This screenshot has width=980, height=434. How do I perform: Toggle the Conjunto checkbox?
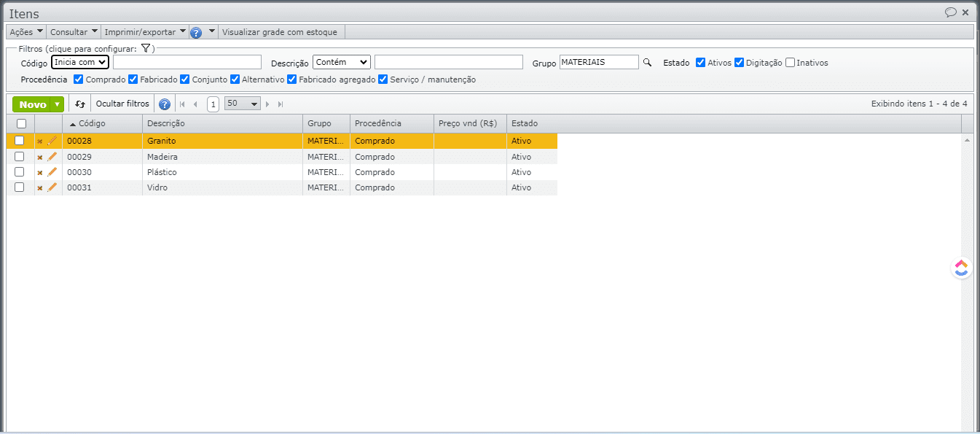point(185,80)
